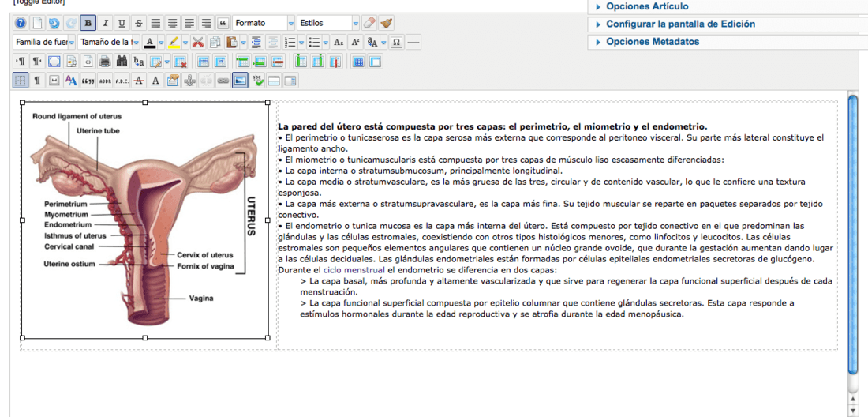
Task: Apply superscript formatting
Action: click(x=355, y=42)
